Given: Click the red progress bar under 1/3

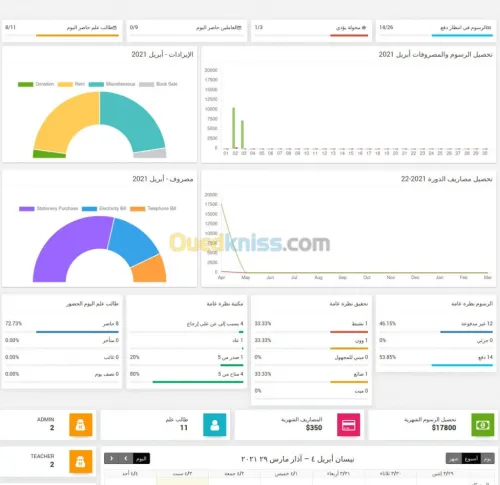Looking at the screenshot, I should click(x=349, y=35).
